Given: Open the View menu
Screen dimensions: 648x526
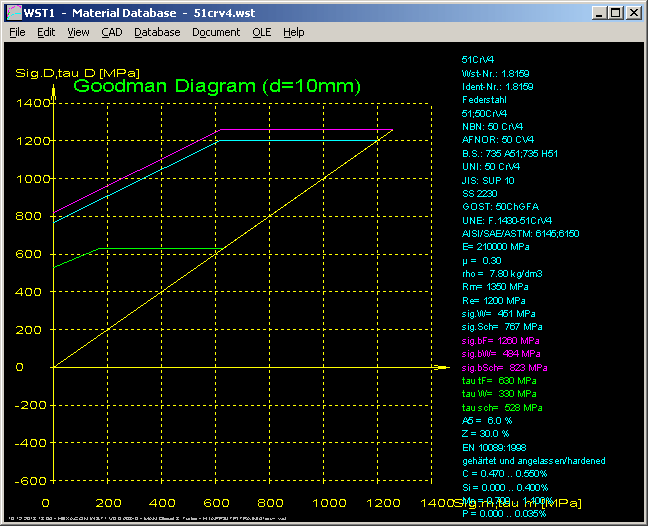Looking at the screenshot, I should [x=78, y=32].
